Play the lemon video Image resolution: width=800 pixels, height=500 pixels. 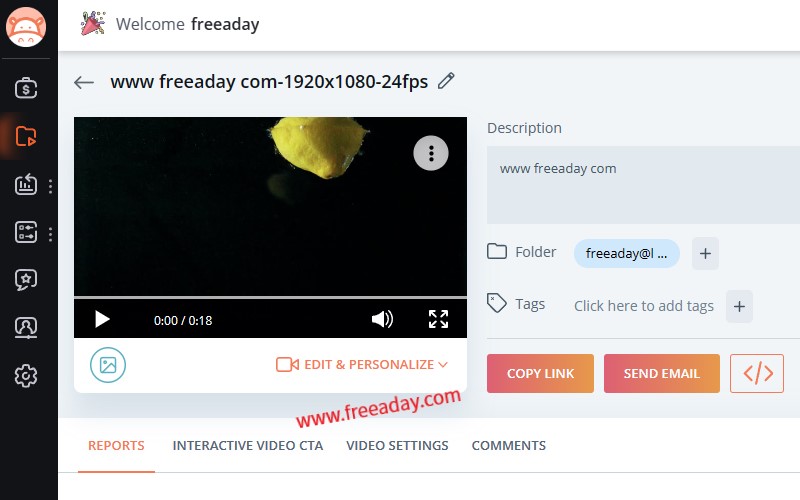102,319
